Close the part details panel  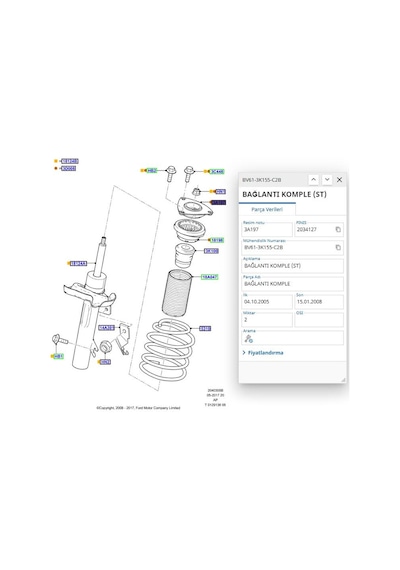click(339, 180)
